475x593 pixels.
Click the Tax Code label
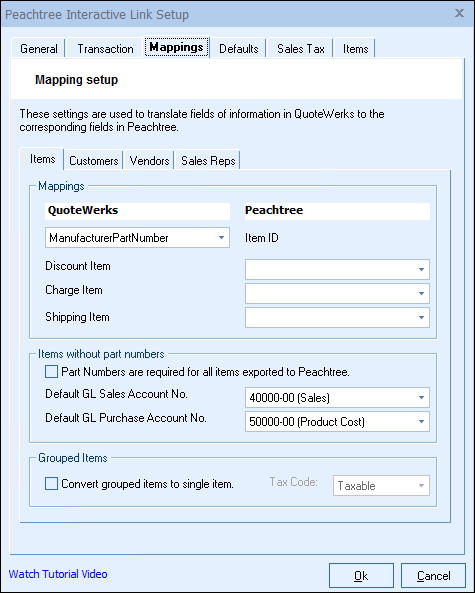293,482
